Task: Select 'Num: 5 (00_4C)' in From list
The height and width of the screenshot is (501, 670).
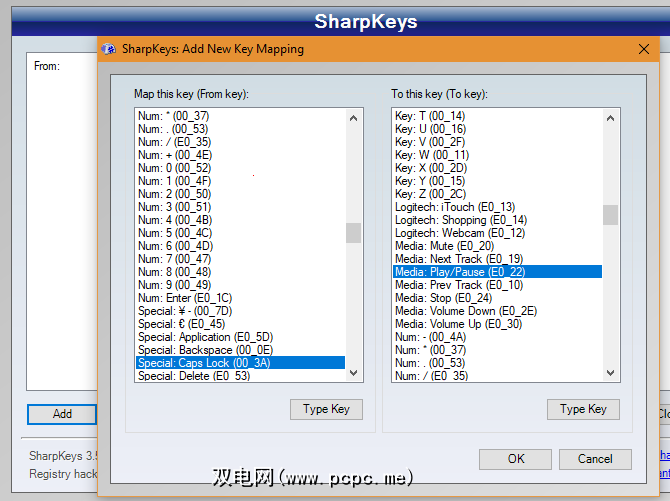Action: (x=240, y=233)
